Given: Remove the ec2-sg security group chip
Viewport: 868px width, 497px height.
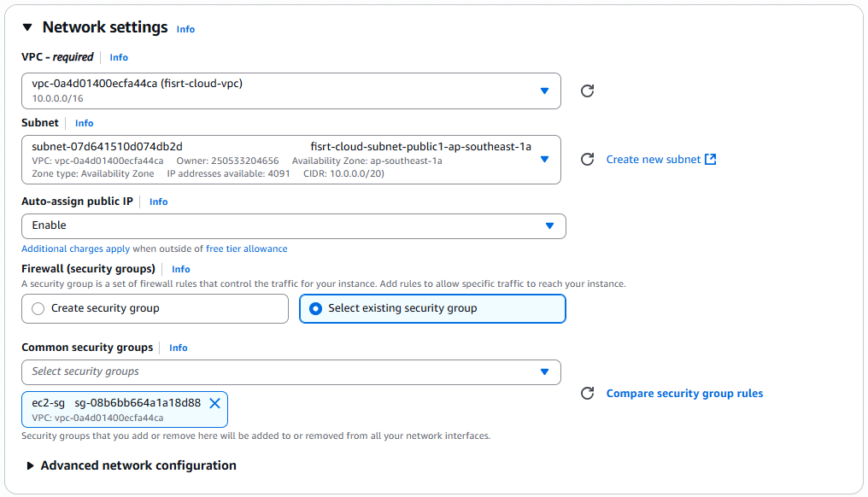Looking at the screenshot, I should click(214, 404).
